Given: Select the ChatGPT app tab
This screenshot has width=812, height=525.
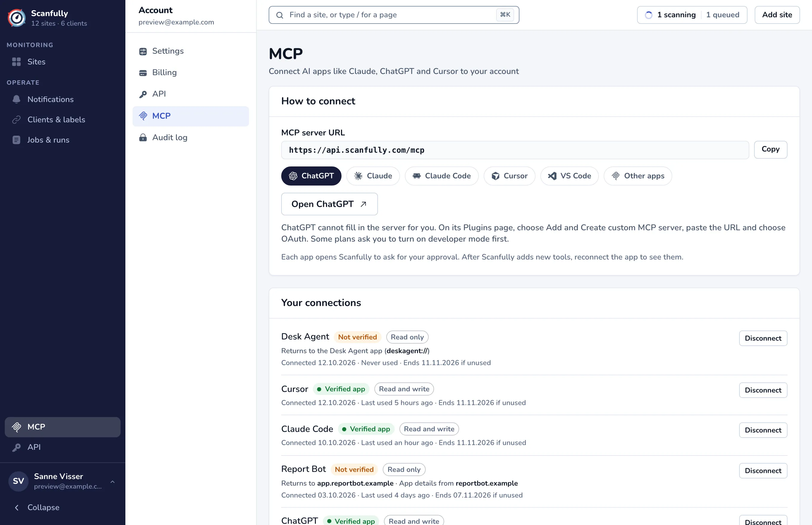Looking at the screenshot, I should pyautogui.click(x=311, y=176).
